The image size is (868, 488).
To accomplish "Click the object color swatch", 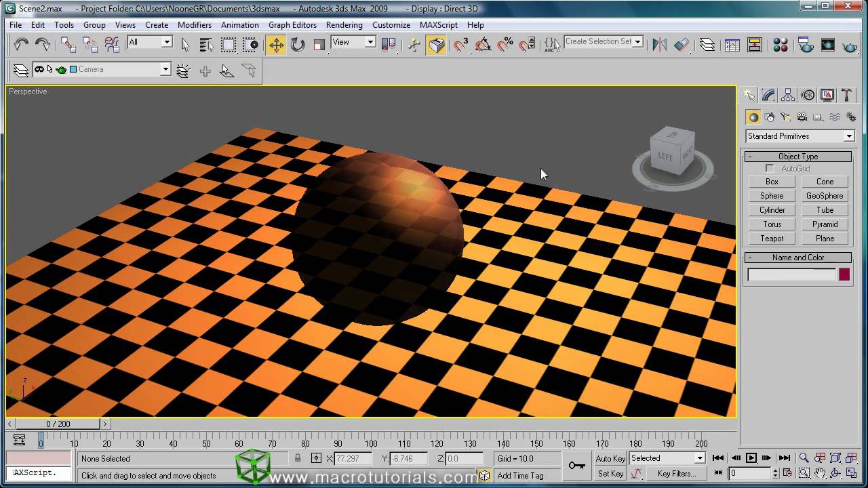I will click(x=844, y=274).
